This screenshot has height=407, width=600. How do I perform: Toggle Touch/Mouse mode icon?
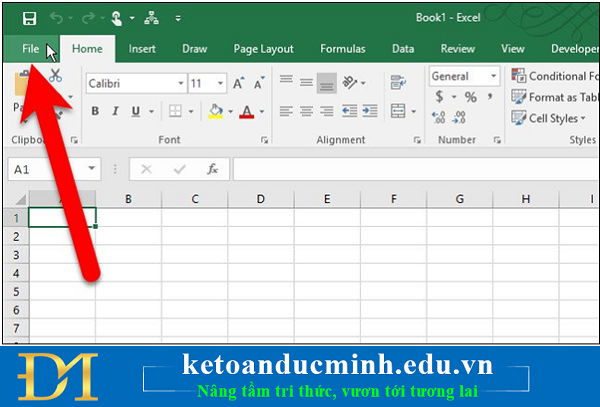click(x=116, y=18)
